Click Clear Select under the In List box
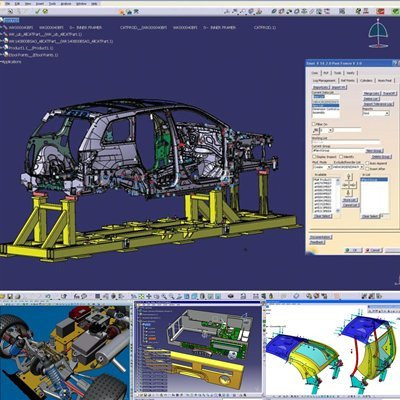Viewport: 400px width, 400px height. point(371,216)
